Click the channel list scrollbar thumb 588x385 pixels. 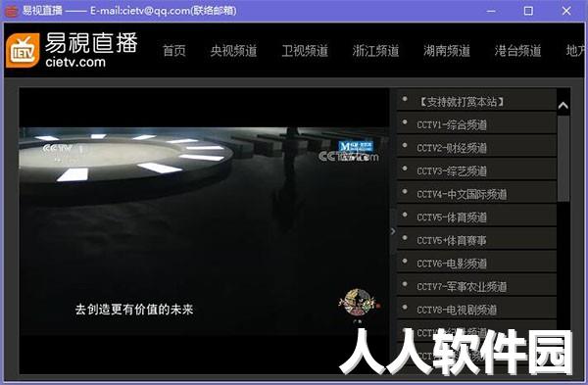pos(563,158)
